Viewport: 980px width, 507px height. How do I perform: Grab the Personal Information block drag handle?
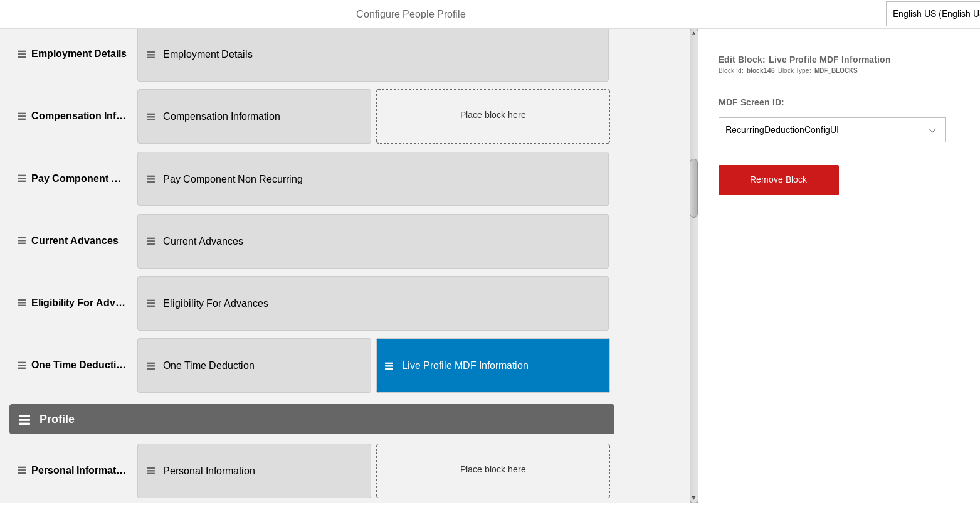(150, 471)
